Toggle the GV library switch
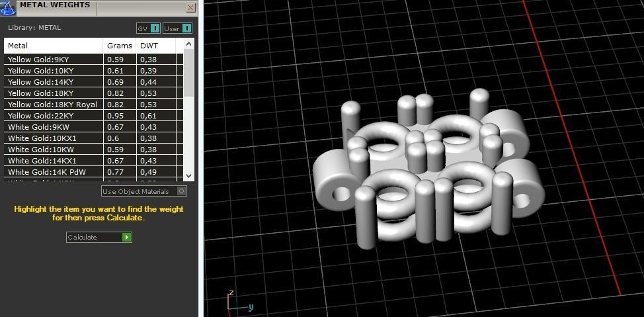The image size is (644, 317). (x=148, y=28)
